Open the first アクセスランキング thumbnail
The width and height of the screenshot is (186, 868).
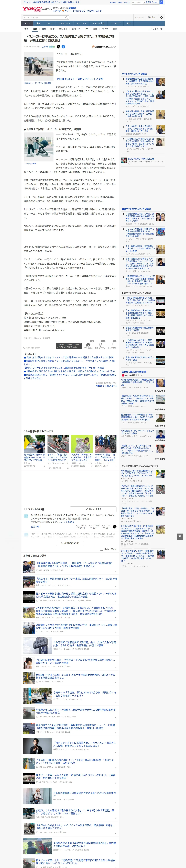click(160, 82)
